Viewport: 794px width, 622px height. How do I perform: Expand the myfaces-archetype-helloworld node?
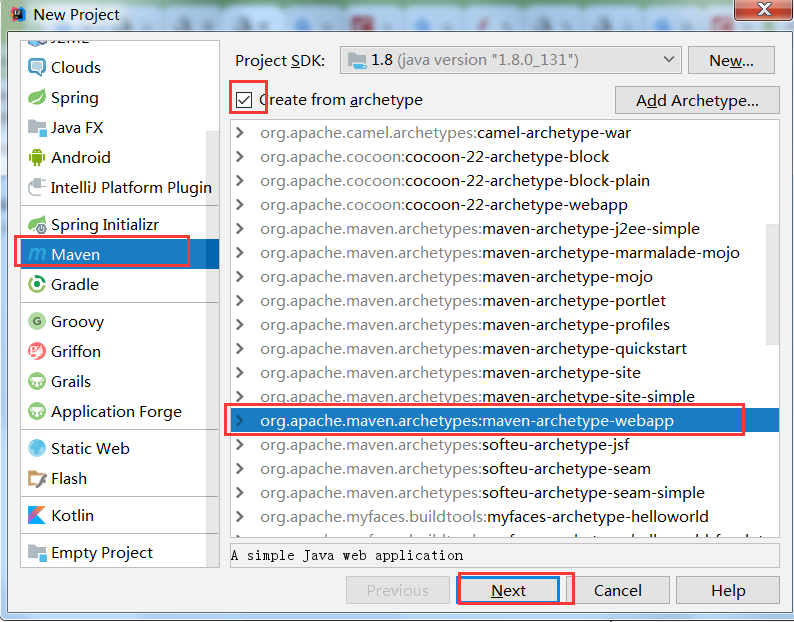pos(240,517)
